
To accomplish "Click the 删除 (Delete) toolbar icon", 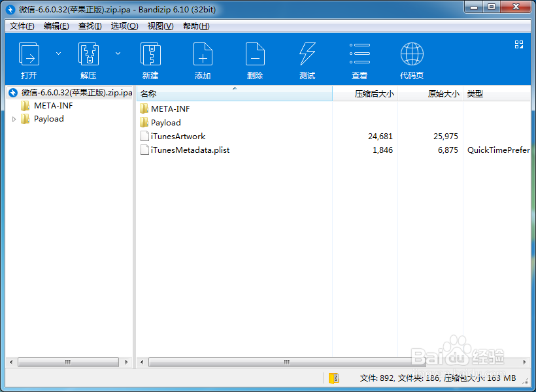I will [255, 54].
